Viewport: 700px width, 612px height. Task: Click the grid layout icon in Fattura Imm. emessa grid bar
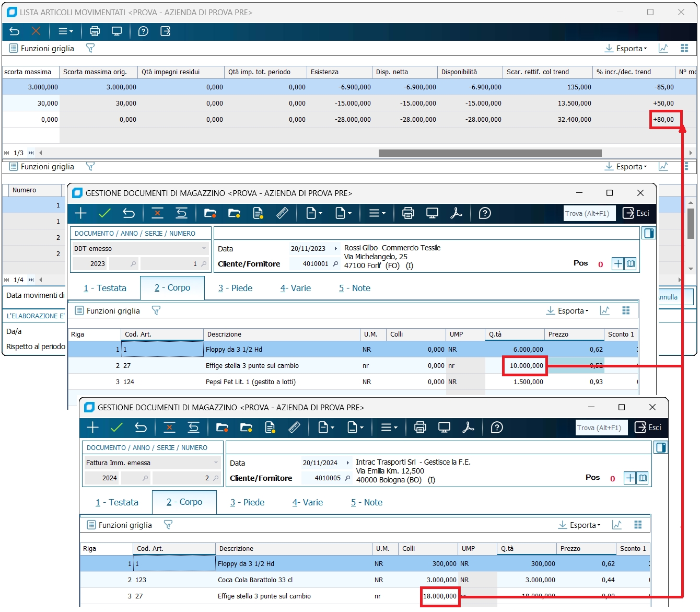(x=638, y=525)
